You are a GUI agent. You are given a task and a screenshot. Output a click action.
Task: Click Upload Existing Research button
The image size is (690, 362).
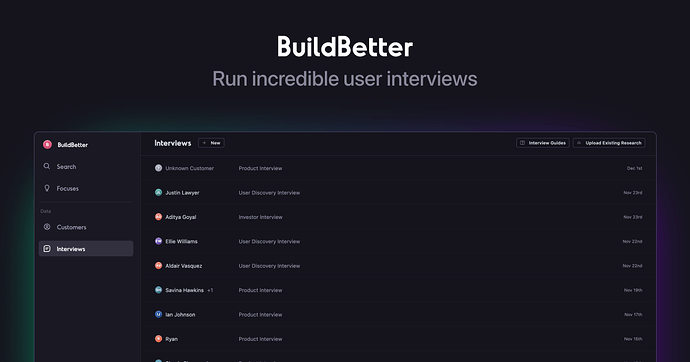click(x=609, y=143)
